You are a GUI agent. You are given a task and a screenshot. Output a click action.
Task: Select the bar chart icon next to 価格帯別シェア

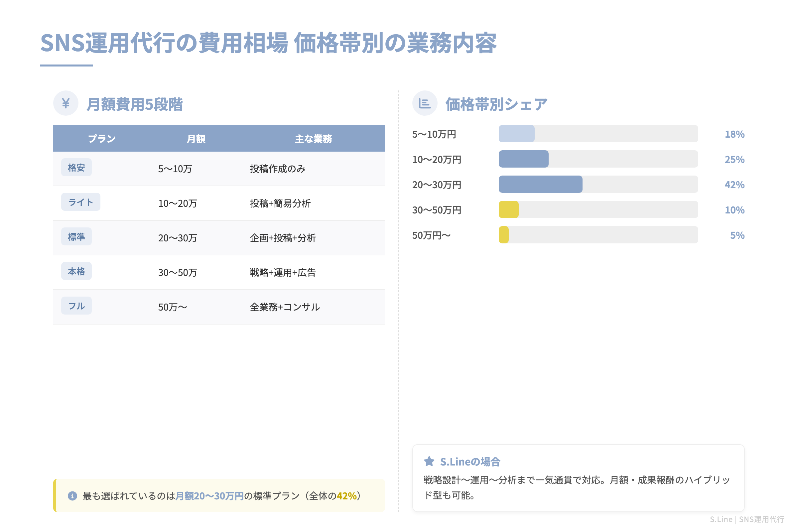tap(425, 103)
